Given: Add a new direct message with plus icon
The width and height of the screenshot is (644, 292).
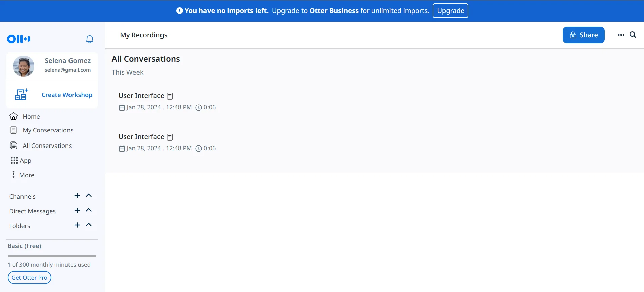Looking at the screenshot, I should click(77, 210).
